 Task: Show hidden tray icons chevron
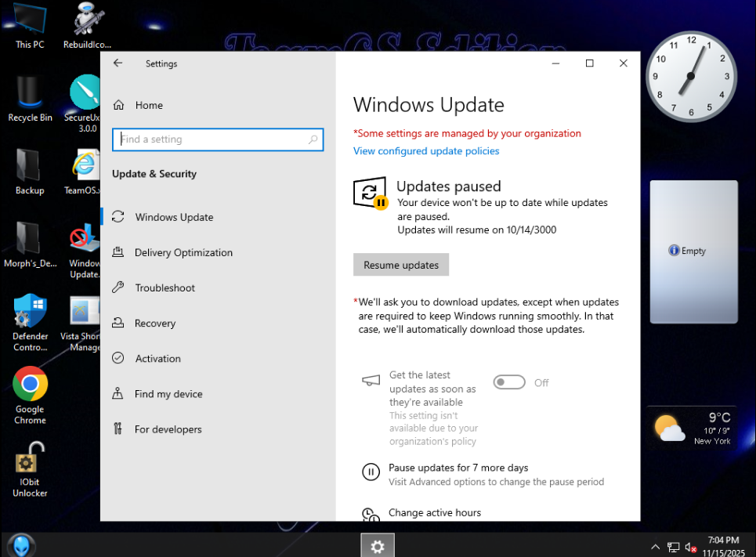pos(655,547)
